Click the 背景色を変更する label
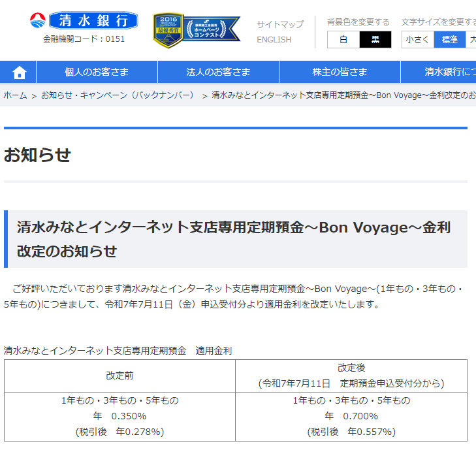Image resolution: width=476 pixels, height=450 pixels. pyautogui.click(x=358, y=22)
